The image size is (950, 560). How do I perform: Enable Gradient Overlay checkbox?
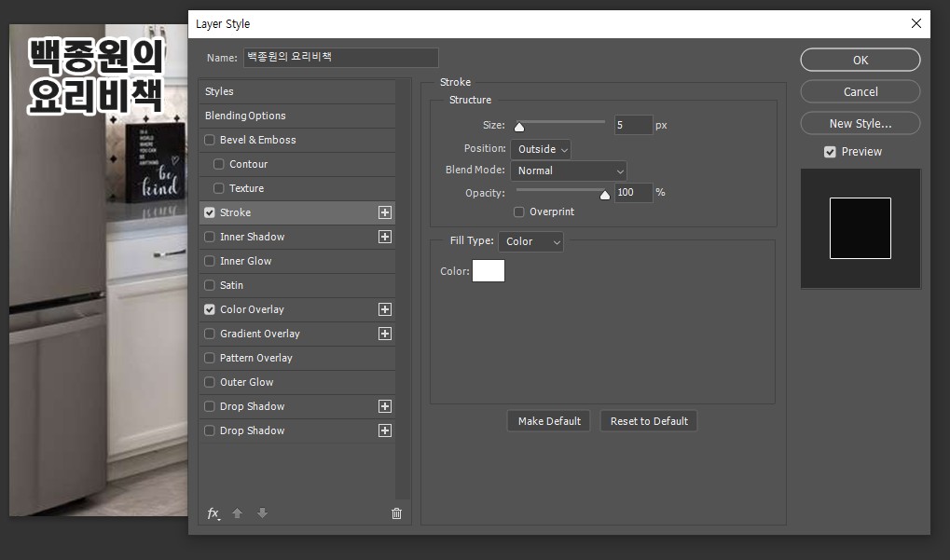(210, 334)
